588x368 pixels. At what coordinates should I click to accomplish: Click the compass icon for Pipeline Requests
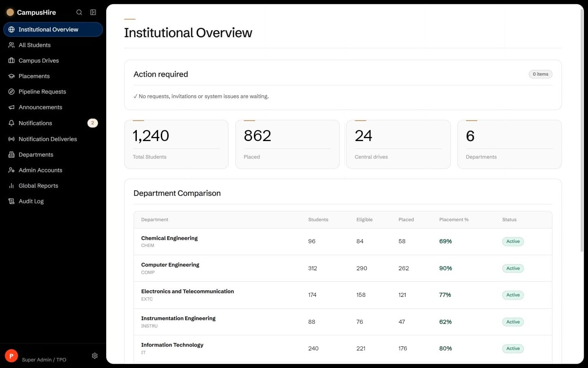point(11,92)
